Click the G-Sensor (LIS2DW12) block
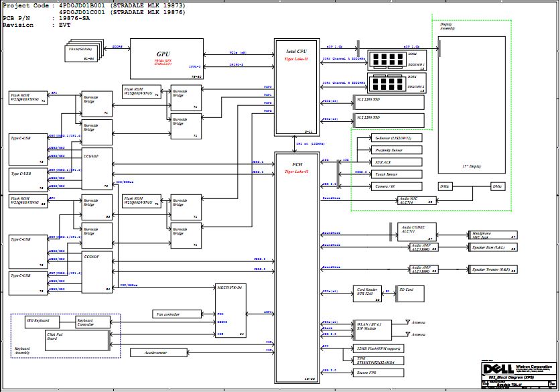560x392 pixels. pyautogui.click(x=397, y=138)
